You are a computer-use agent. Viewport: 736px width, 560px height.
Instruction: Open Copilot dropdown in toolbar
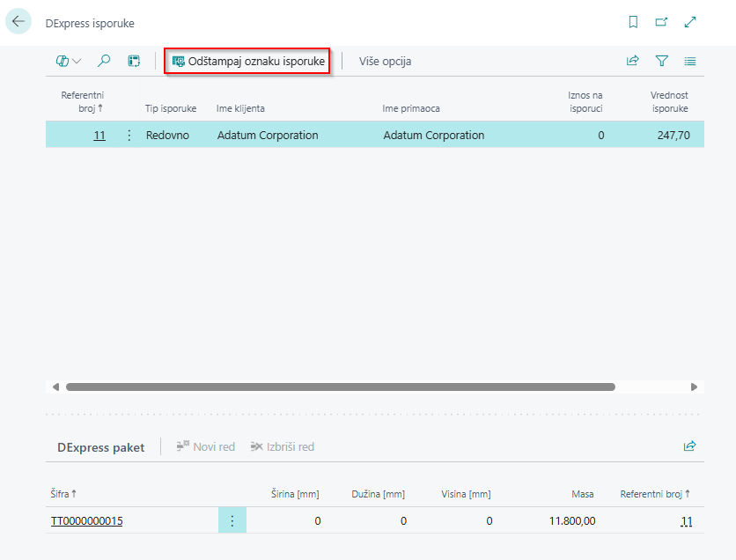point(68,61)
